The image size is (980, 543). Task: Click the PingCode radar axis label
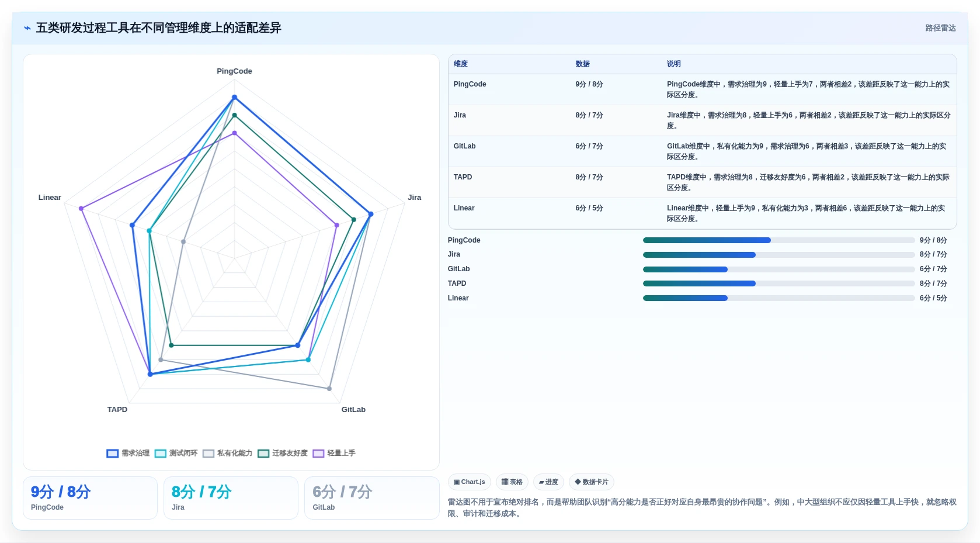pyautogui.click(x=234, y=71)
